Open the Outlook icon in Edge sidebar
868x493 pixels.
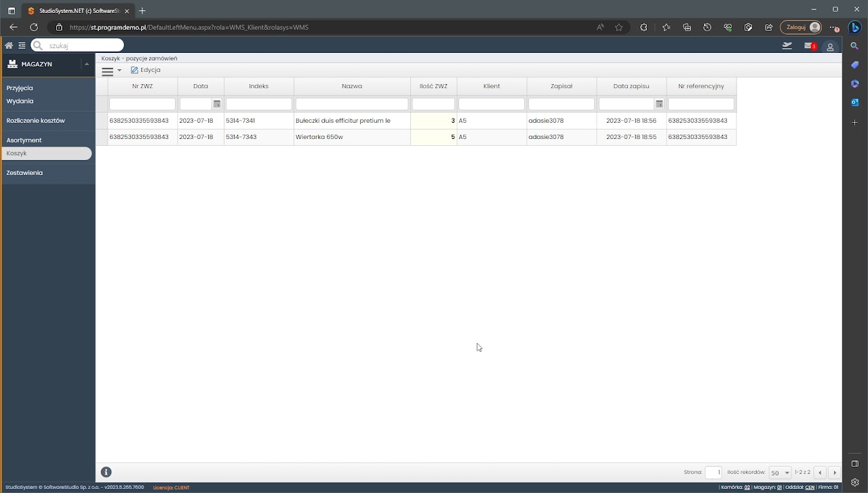pos(855,102)
